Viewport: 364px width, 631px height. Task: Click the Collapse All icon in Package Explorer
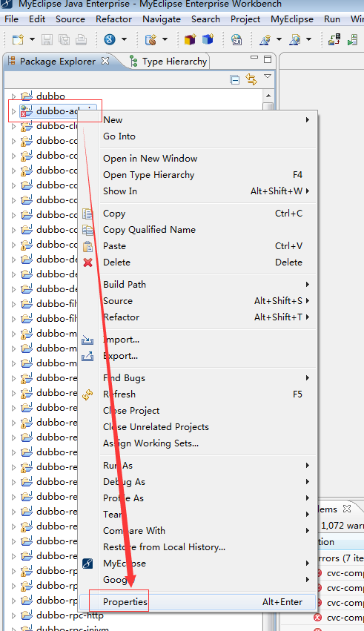234,79
